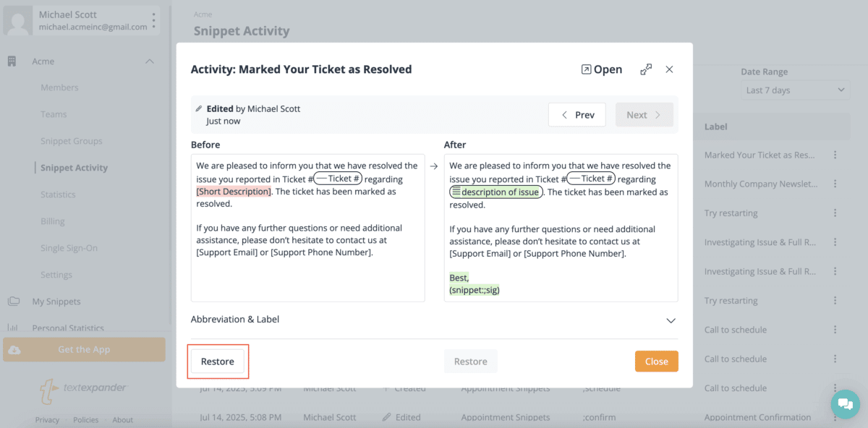The width and height of the screenshot is (868, 428).
Task: Click the orange Close button
Action: pyautogui.click(x=657, y=361)
